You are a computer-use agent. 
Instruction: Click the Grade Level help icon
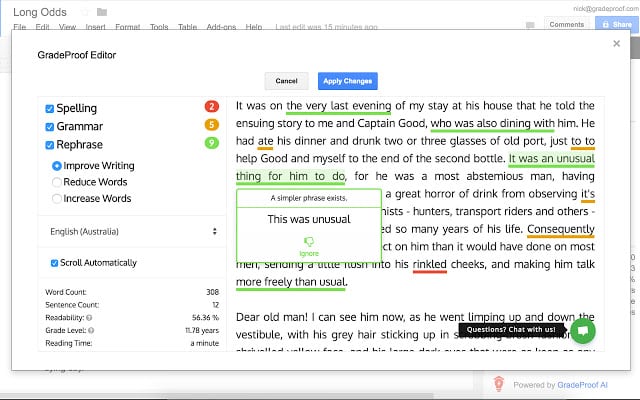[x=91, y=331]
